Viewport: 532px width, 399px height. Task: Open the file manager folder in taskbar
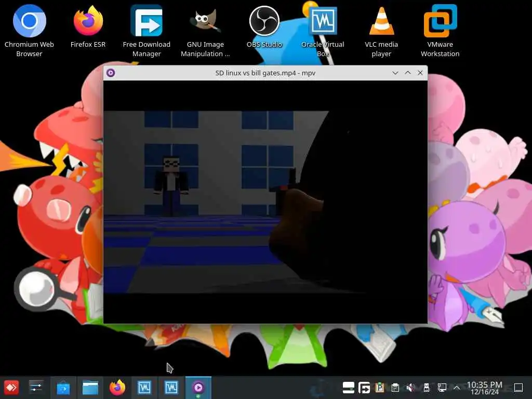[90, 388]
